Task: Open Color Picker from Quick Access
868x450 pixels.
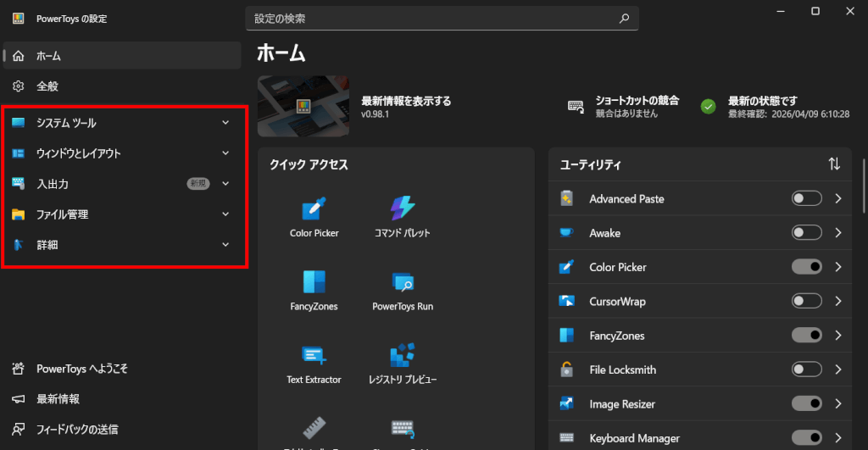Action: [314, 209]
